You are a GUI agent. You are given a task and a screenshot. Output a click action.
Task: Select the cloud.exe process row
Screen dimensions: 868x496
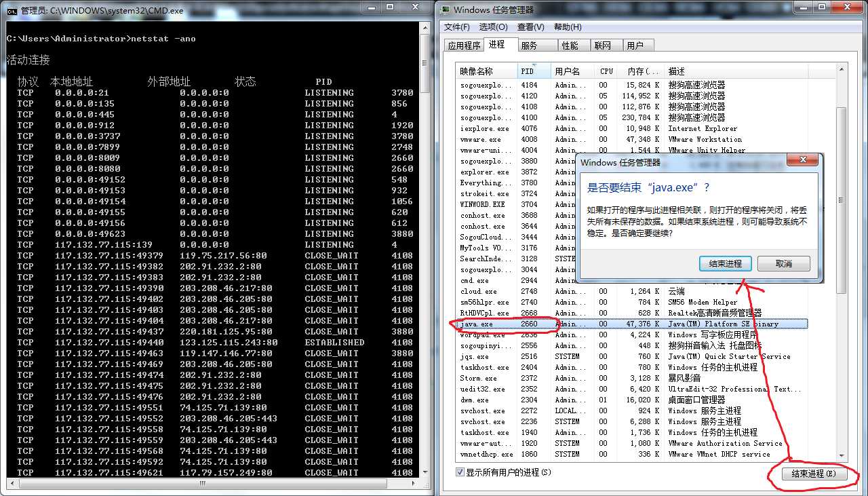tap(632, 291)
